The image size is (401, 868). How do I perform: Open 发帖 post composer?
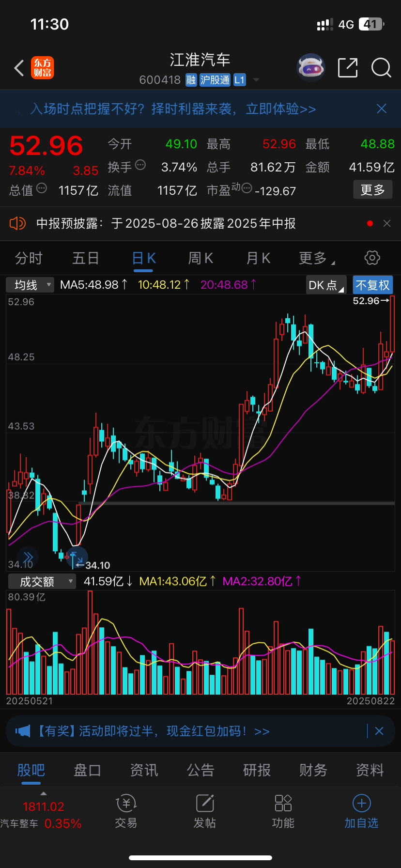(205, 812)
